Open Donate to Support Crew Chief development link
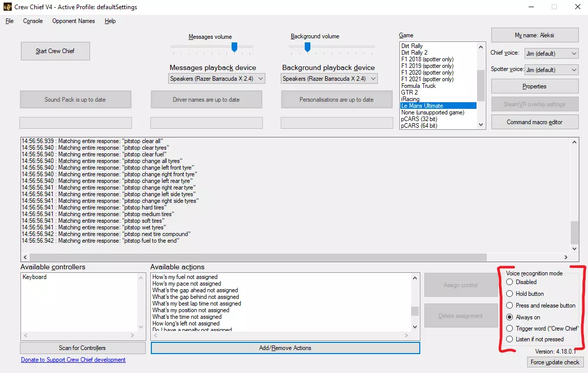Image resolution: width=588 pixels, height=373 pixels. (x=73, y=360)
